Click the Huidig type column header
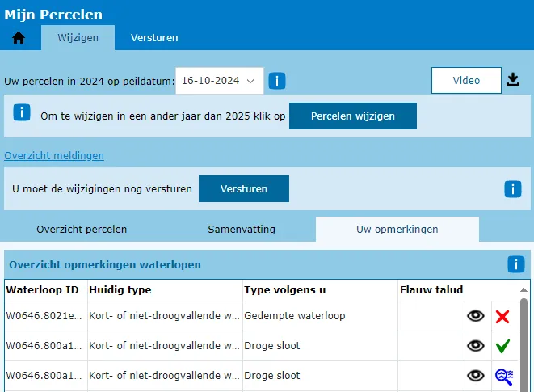The width and height of the screenshot is (534, 392). [165, 289]
